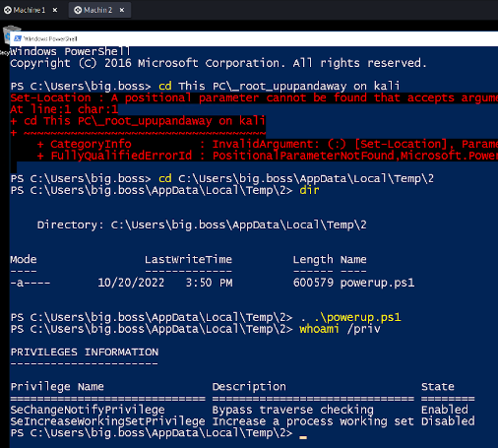
Task: Click the Machin2 tab icon
Action: [x=78, y=10]
